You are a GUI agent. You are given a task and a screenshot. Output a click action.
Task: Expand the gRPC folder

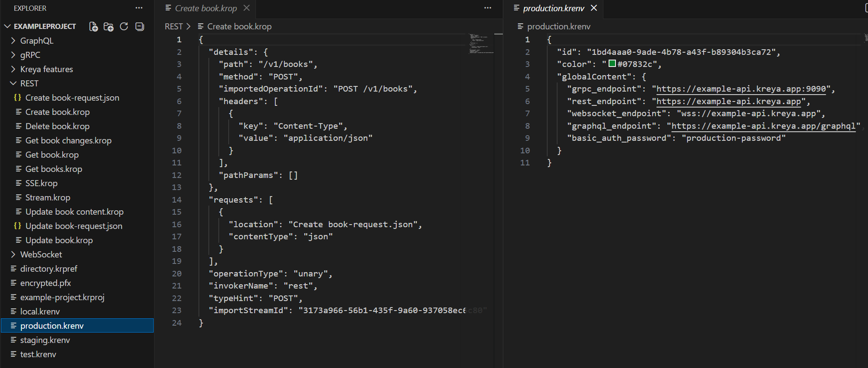click(30, 55)
